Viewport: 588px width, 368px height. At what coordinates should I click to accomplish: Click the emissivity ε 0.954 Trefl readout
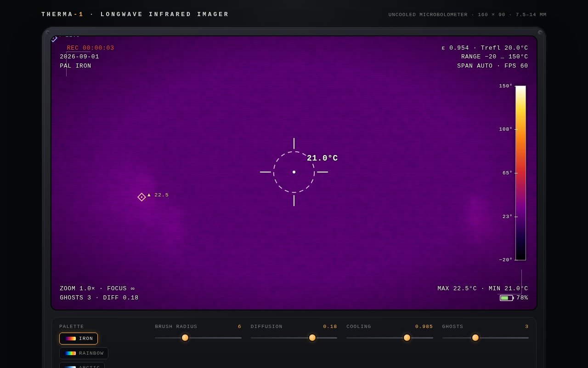tap(485, 48)
